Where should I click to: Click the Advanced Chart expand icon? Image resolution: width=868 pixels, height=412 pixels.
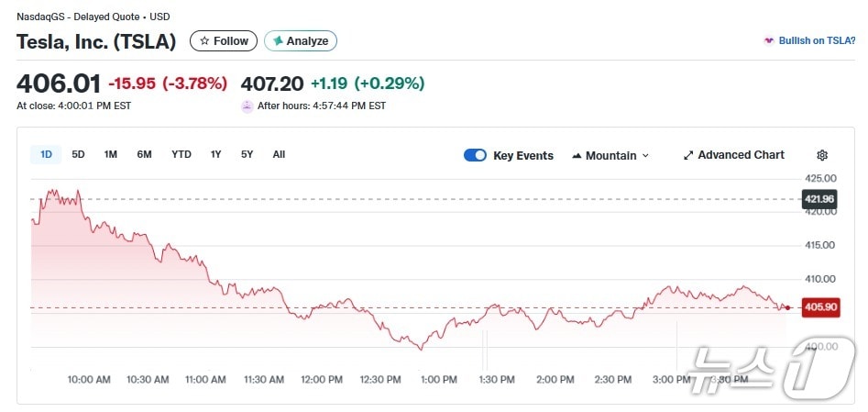tap(688, 155)
